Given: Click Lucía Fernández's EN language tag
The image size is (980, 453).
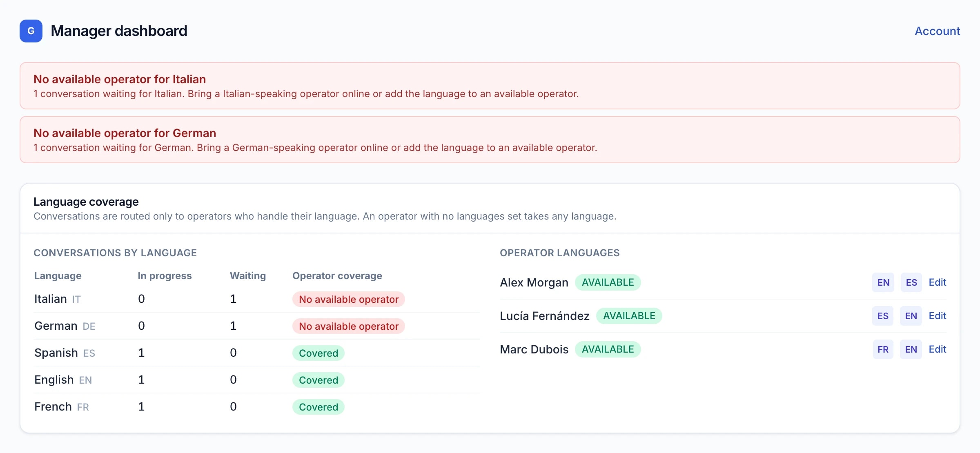Looking at the screenshot, I should (911, 316).
